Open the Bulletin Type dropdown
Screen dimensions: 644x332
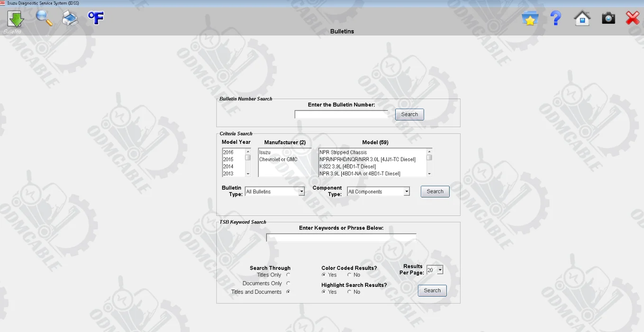click(301, 191)
